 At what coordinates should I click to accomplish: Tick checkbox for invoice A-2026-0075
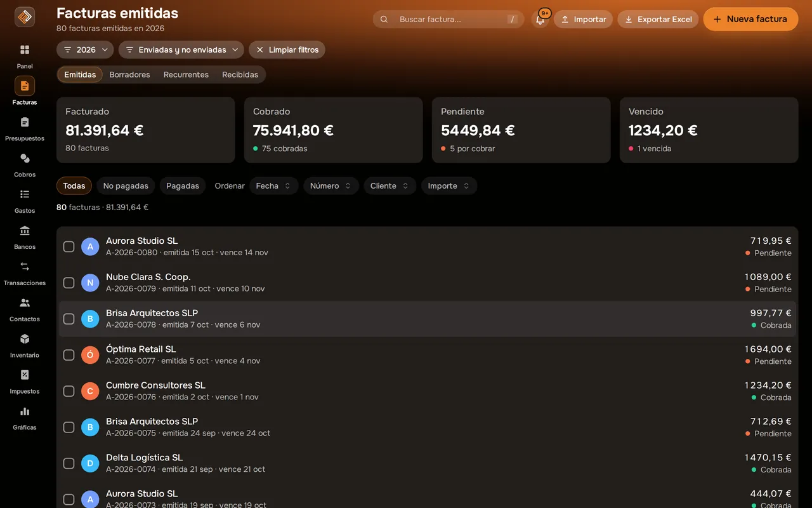pyautogui.click(x=69, y=427)
